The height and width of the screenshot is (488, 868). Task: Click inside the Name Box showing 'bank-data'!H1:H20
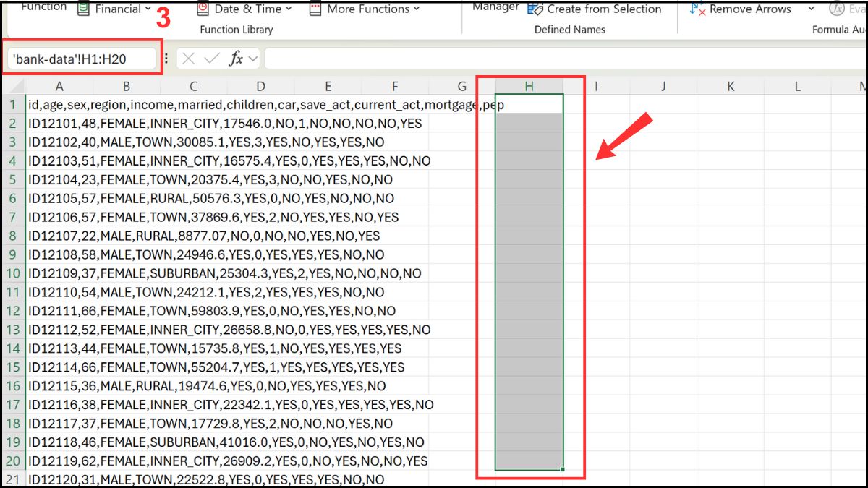[x=80, y=57]
